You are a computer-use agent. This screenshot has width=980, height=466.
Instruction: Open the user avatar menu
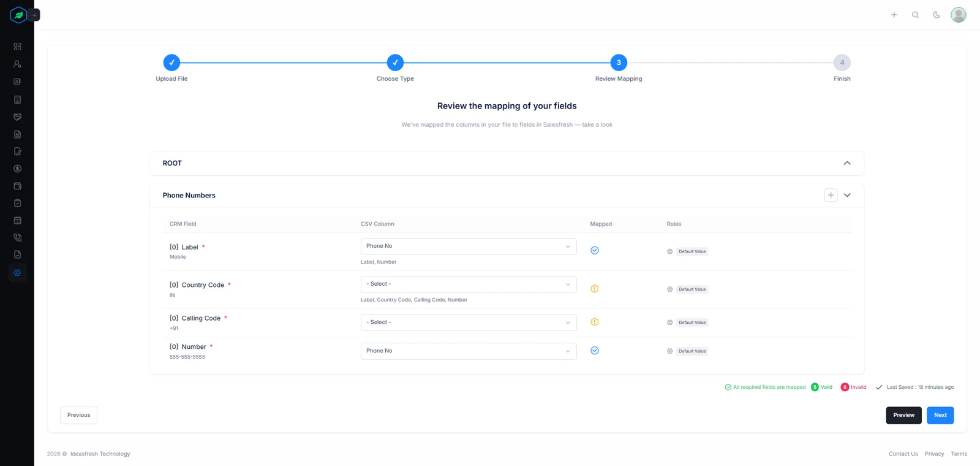[x=959, y=15]
